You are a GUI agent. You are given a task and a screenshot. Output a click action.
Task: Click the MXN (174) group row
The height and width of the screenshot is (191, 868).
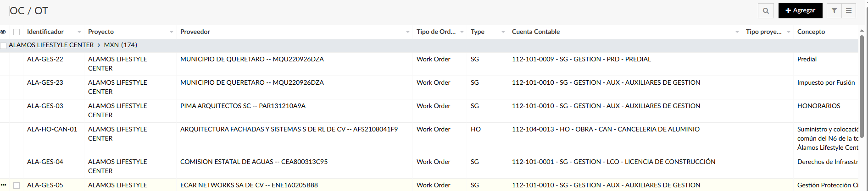tap(120, 45)
